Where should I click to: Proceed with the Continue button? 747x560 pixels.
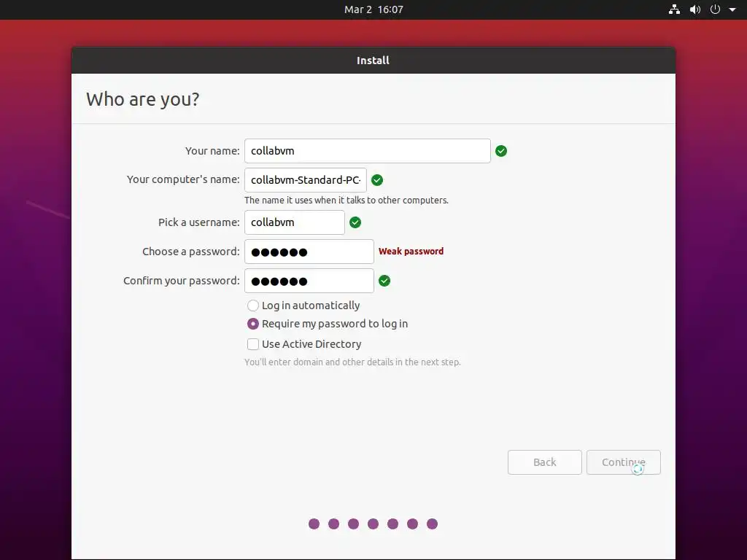click(623, 462)
